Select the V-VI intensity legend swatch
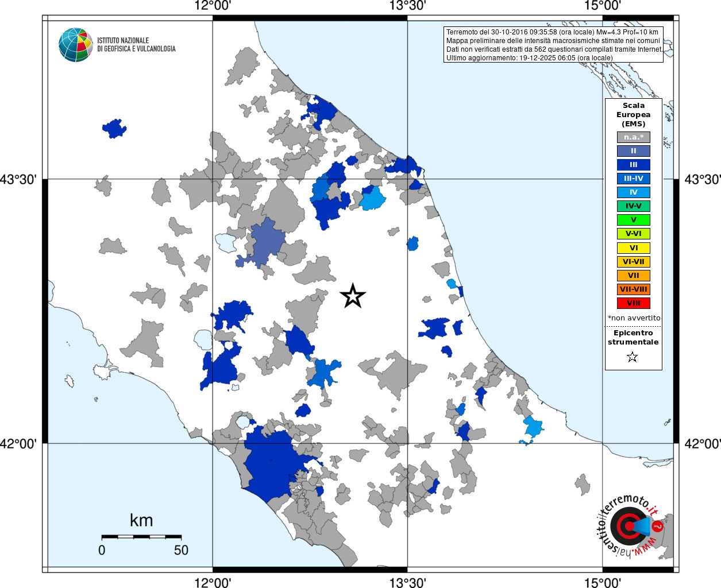721x588 pixels. 634,234
